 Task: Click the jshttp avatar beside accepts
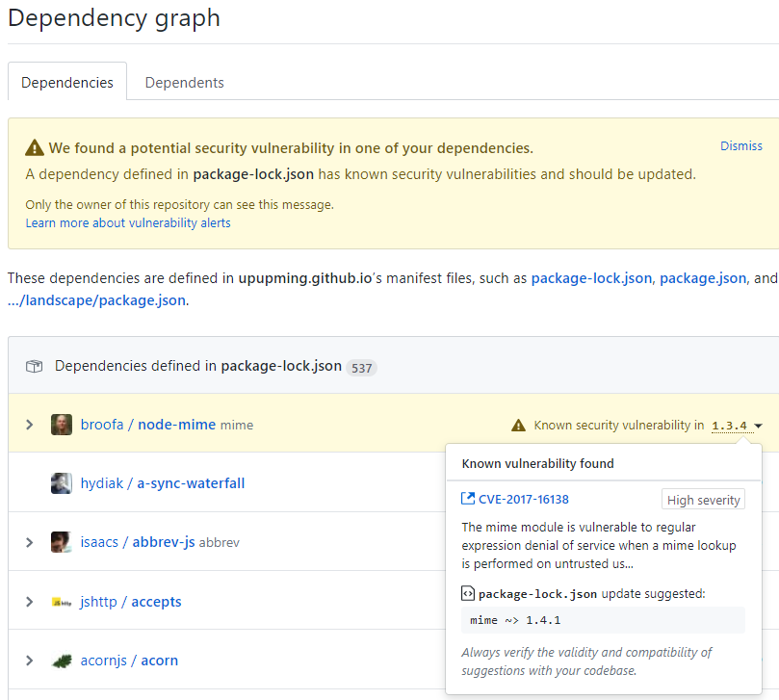point(61,601)
